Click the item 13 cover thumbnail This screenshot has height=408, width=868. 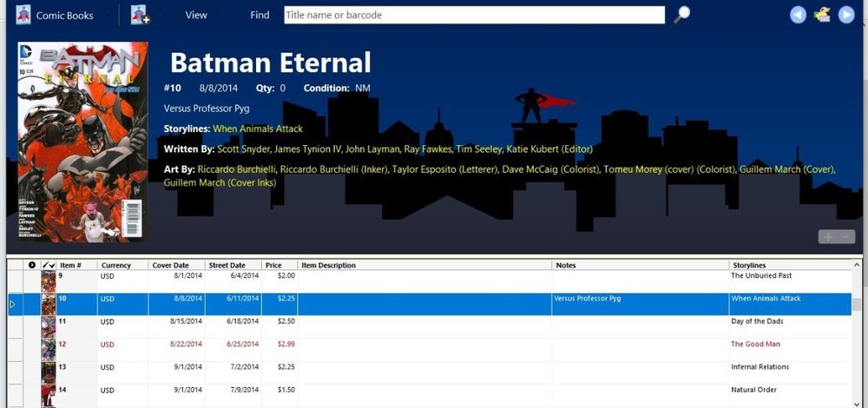pyautogui.click(x=49, y=372)
